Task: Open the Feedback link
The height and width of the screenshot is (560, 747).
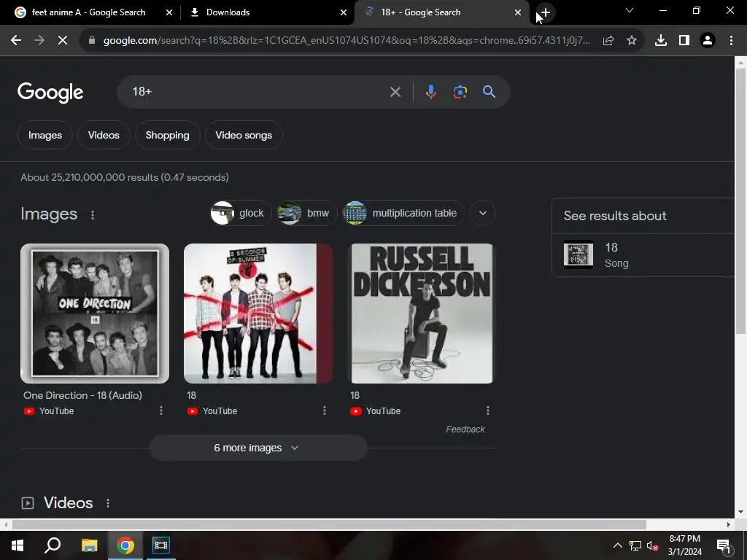Action: 465,429
